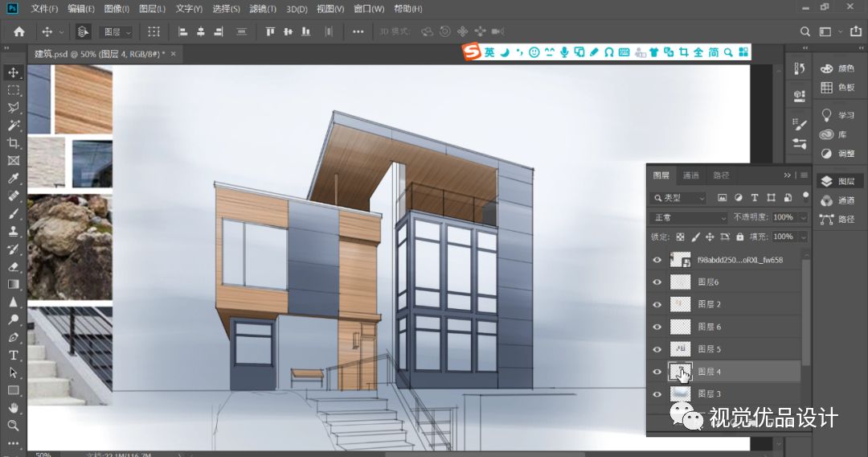Open the 学习 learn panel button
Image resolution: width=868 pixels, height=457 pixels.
(x=838, y=115)
